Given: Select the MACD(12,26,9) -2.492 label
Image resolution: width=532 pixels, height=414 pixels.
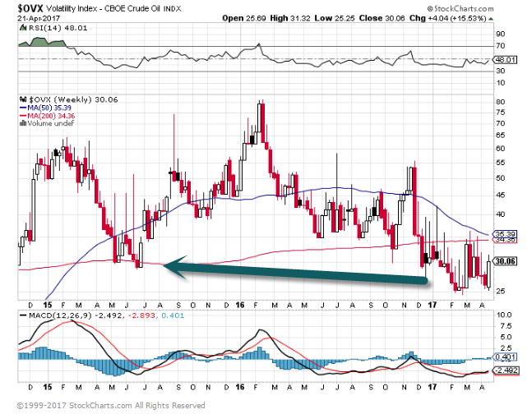Looking at the screenshot, I should 76,315.
